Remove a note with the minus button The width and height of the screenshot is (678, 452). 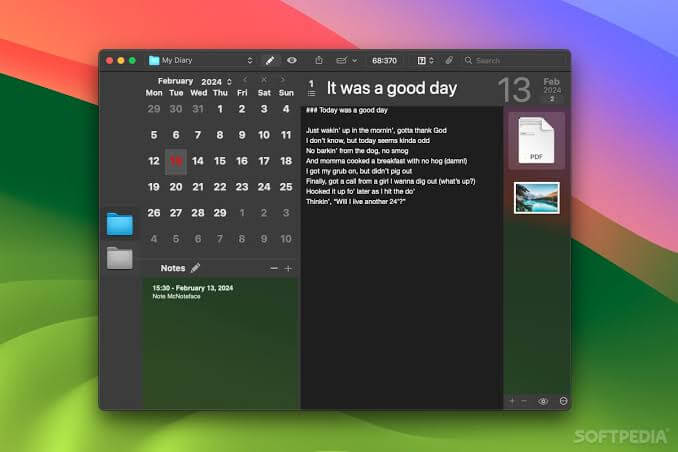274,269
